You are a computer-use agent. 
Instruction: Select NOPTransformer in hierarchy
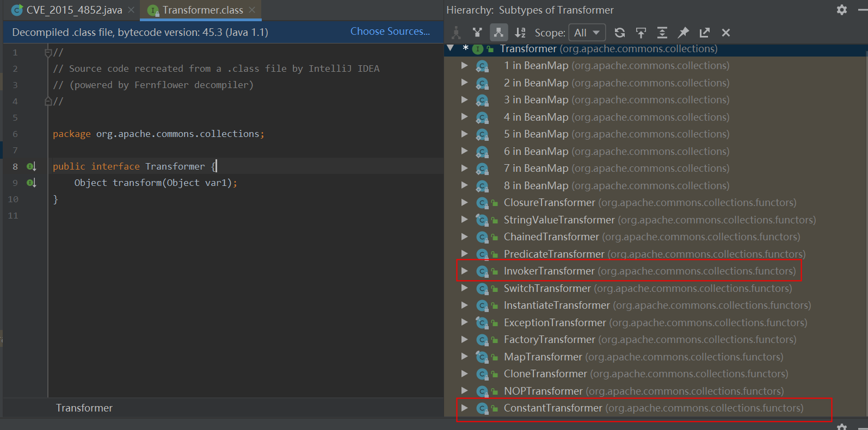(x=644, y=391)
